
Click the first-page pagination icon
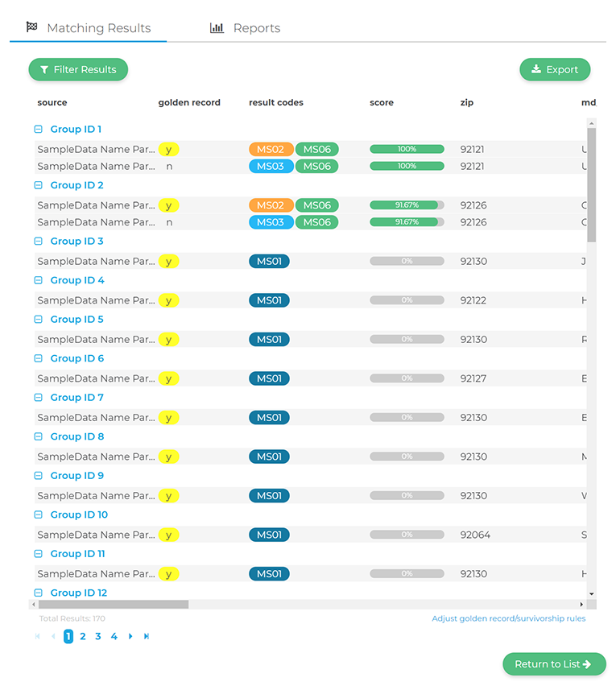tap(37, 636)
